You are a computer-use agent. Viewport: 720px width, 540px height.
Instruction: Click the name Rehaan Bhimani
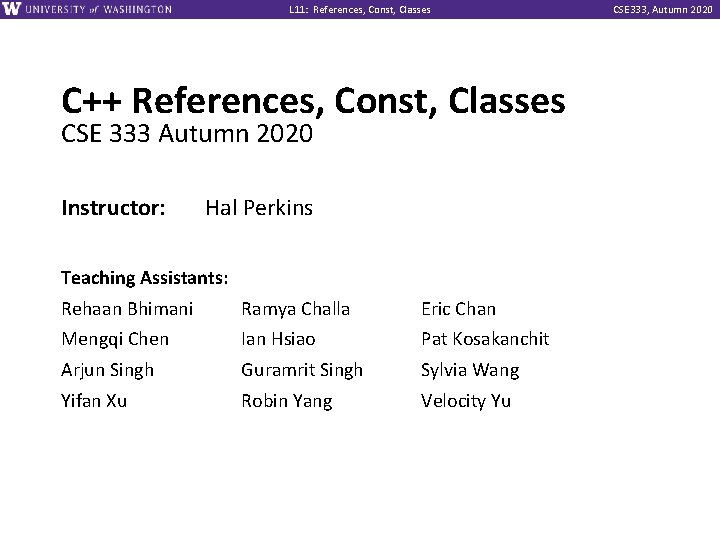point(127,309)
